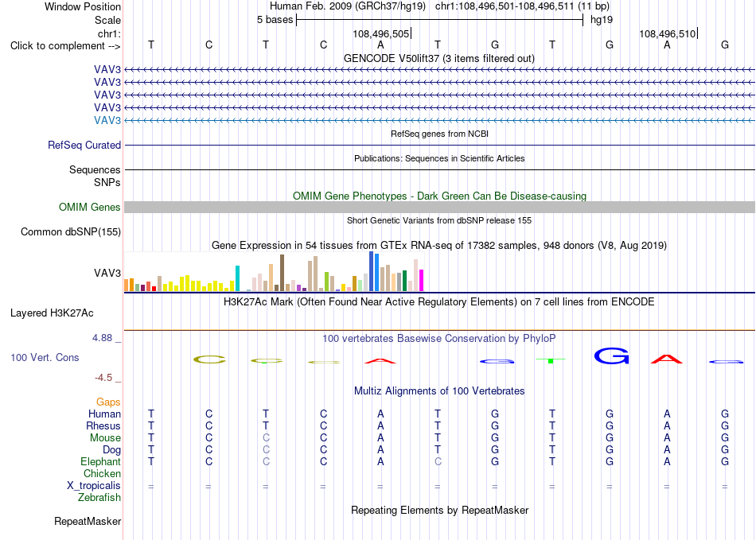Select the 'Mouse' species label
This screenshot has height=540, width=756.
(105, 438)
